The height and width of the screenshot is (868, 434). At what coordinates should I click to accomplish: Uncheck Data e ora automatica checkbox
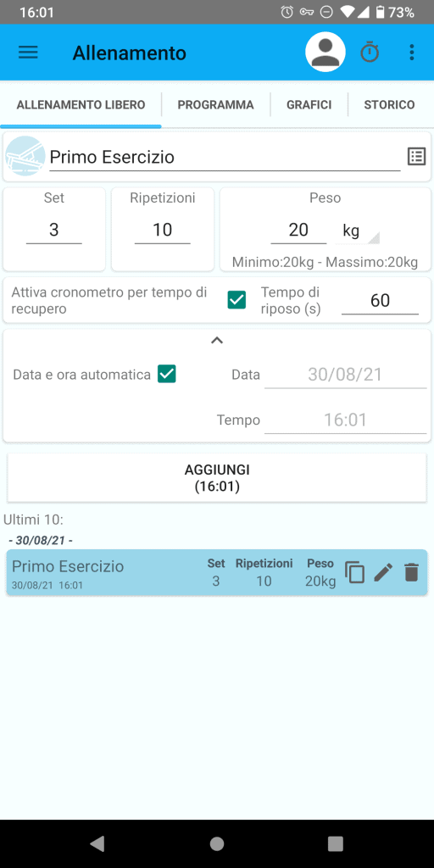[167, 374]
